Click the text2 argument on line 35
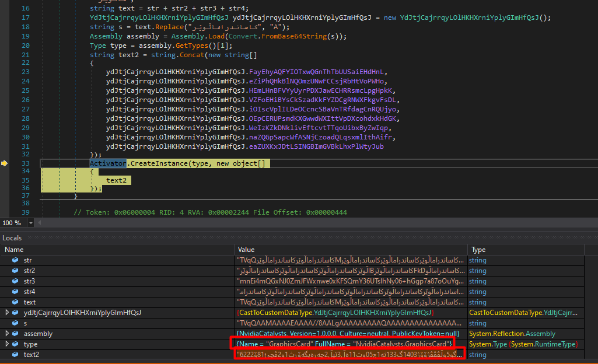 pos(116,180)
